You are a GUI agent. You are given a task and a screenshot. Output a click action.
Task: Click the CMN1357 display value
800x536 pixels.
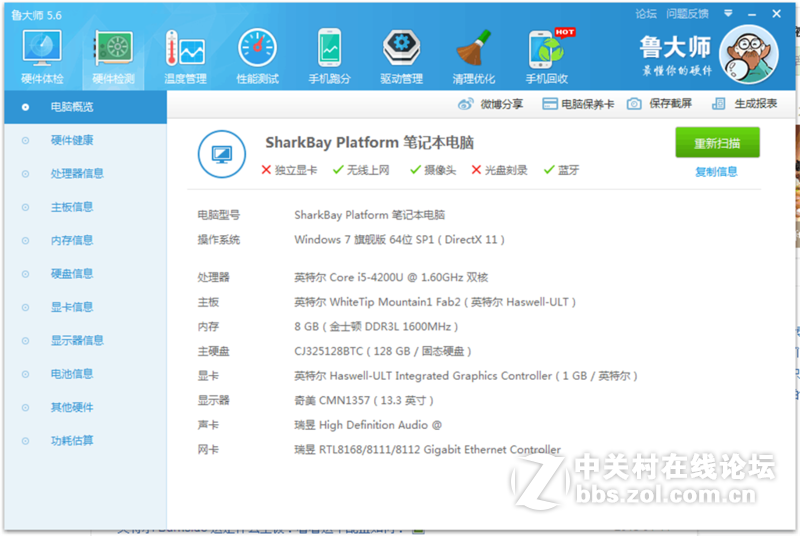click(364, 400)
